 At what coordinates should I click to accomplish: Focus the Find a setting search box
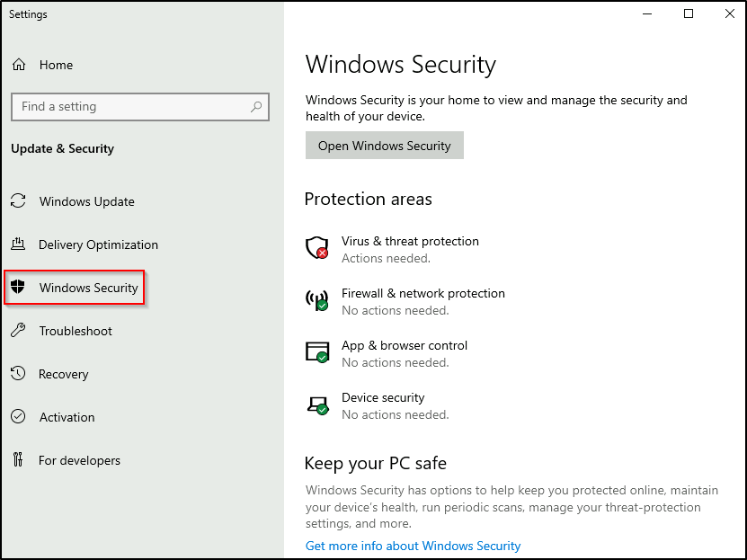coord(130,106)
